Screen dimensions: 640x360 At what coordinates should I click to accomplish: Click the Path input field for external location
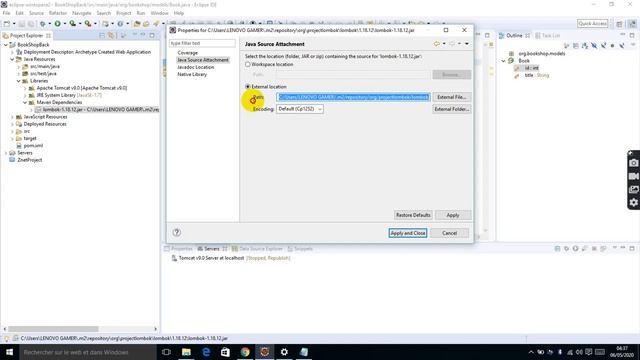pyautogui.click(x=353, y=97)
